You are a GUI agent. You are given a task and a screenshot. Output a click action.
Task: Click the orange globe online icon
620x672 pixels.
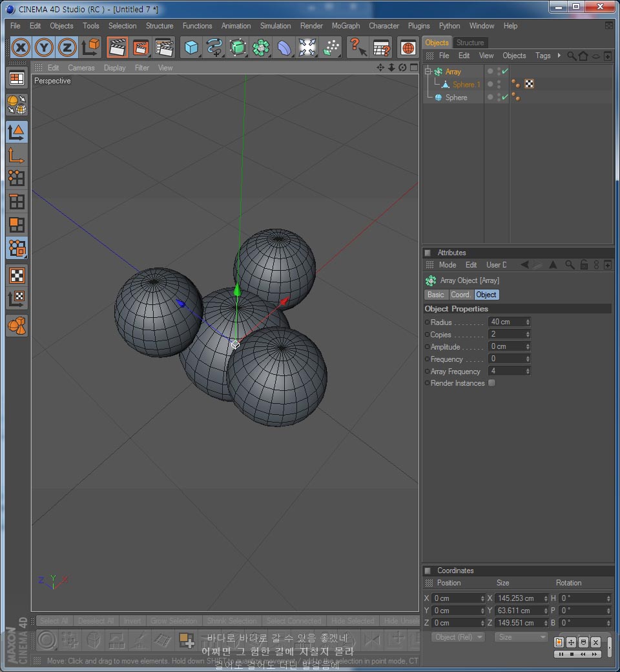pos(408,48)
